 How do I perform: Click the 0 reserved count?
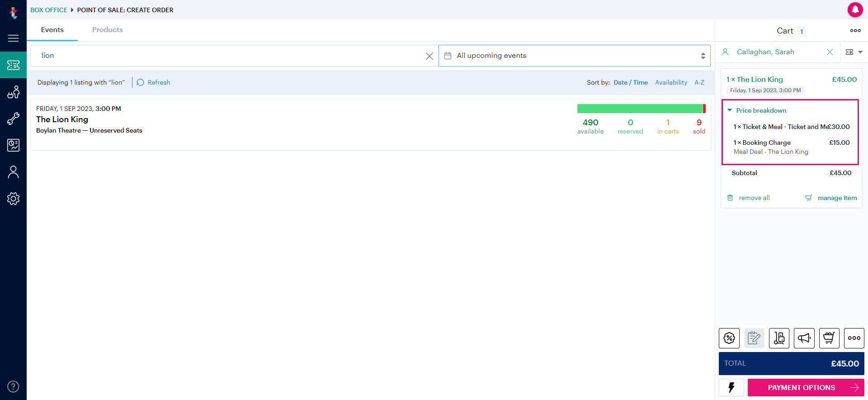(x=630, y=126)
